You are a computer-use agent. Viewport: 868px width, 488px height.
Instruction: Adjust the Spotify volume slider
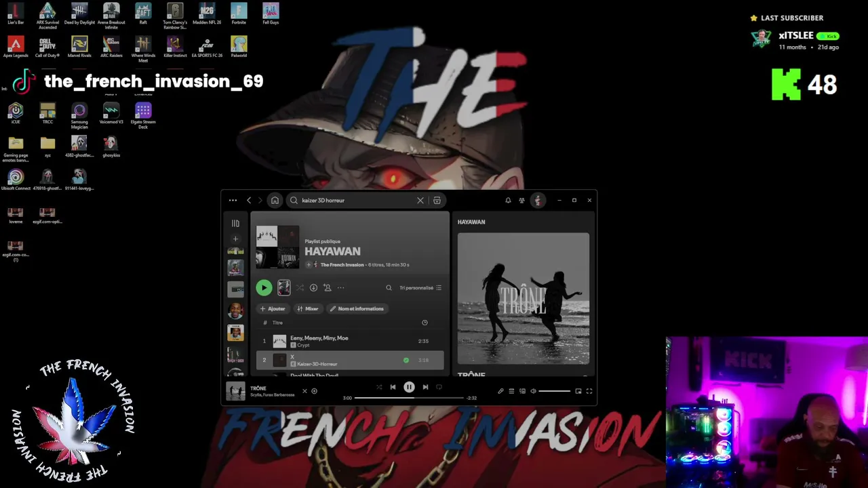(x=555, y=391)
